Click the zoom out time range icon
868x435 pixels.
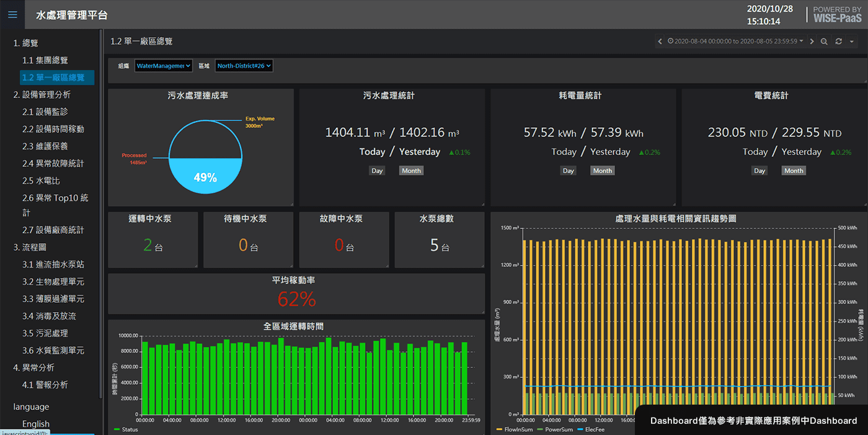[824, 42]
